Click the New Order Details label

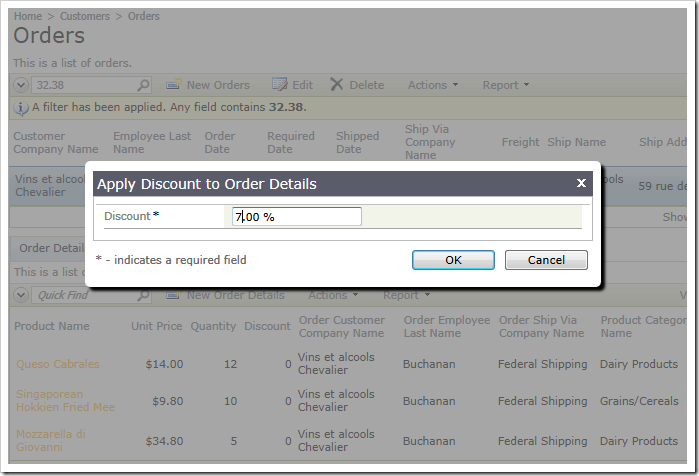235,295
